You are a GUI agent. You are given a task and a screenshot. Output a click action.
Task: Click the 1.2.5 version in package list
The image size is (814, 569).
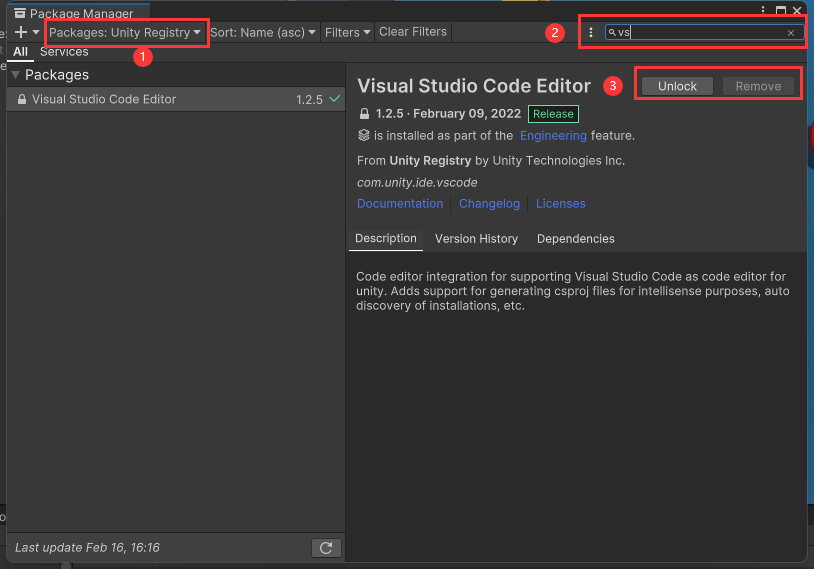click(x=309, y=100)
